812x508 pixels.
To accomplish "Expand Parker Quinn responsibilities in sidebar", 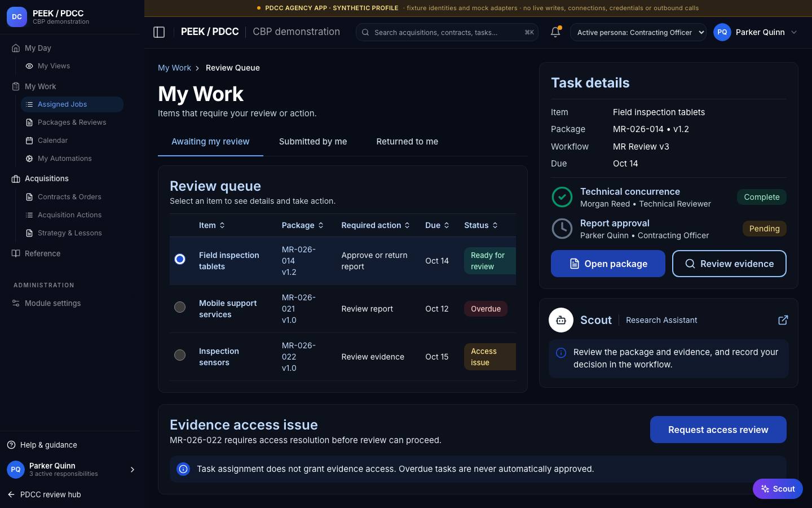I will click(x=133, y=470).
